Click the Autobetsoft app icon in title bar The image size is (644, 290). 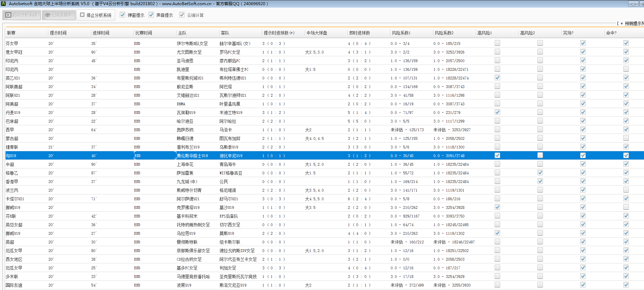point(3,3)
